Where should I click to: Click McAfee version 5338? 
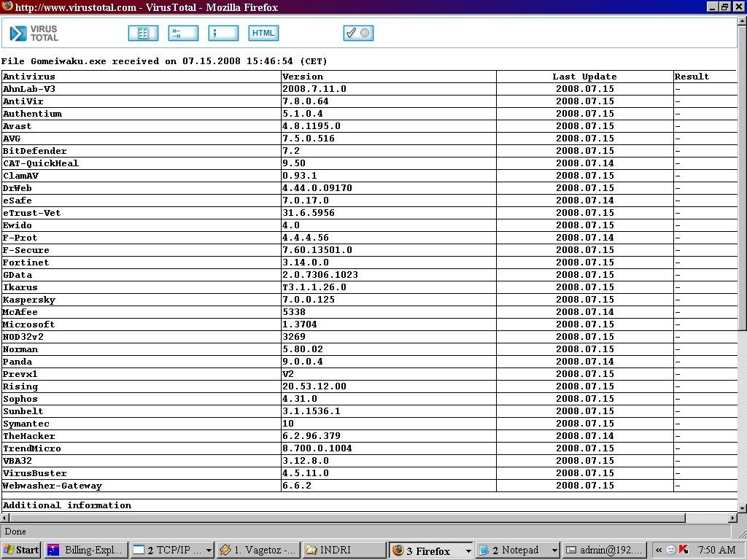pos(294,312)
